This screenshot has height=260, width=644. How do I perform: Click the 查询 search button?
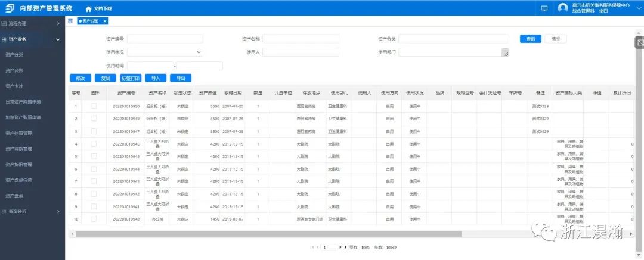point(530,39)
